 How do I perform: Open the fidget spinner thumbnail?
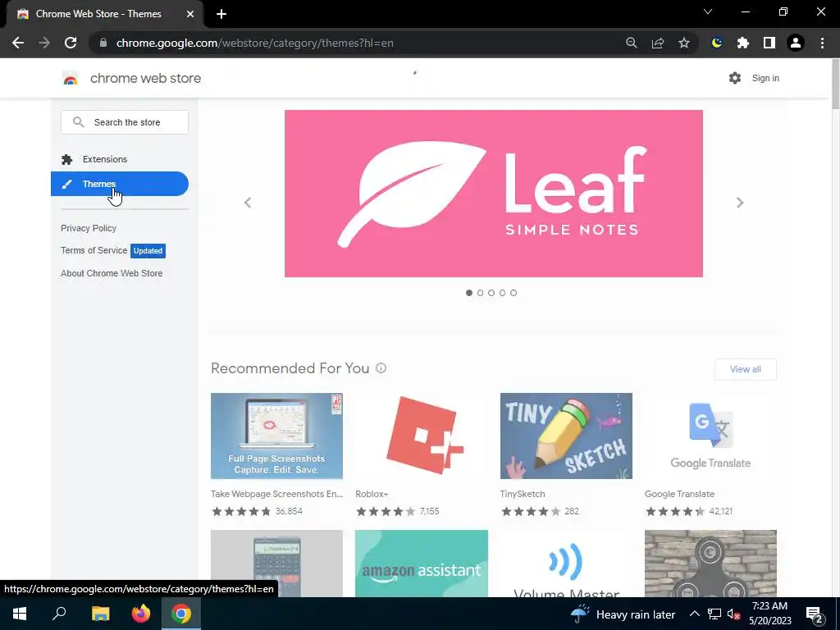710,564
